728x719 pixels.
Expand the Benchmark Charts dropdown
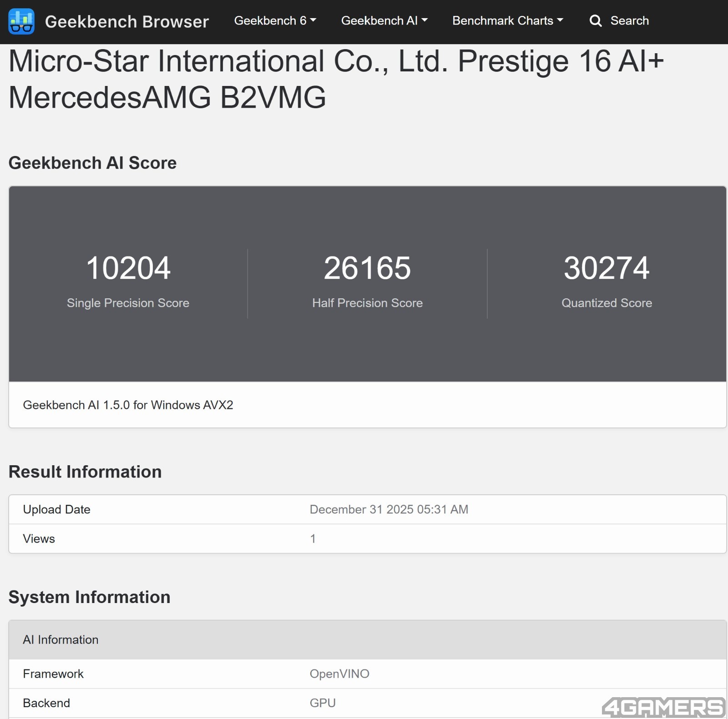tap(507, 20)
